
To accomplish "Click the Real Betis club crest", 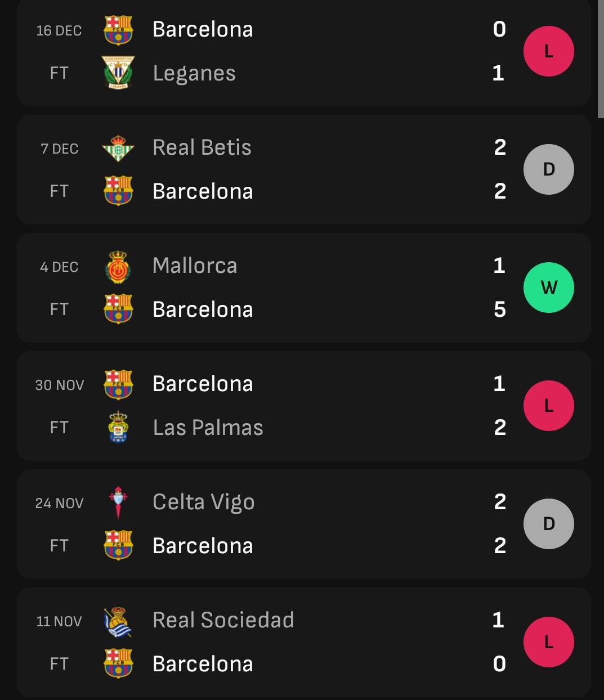I will [118, 148].
